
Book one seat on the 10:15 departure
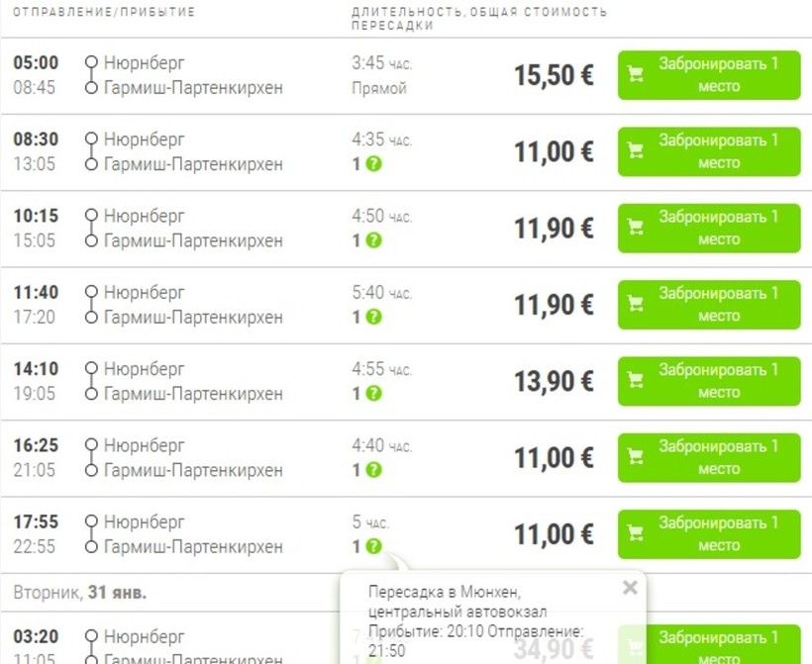pyautogui.click(x=708, y=228)
